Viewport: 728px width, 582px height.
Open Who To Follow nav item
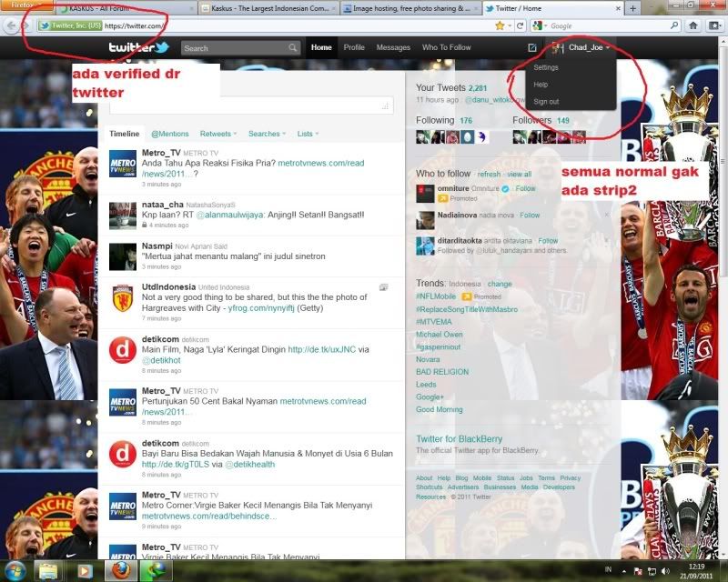coord(446,47)
